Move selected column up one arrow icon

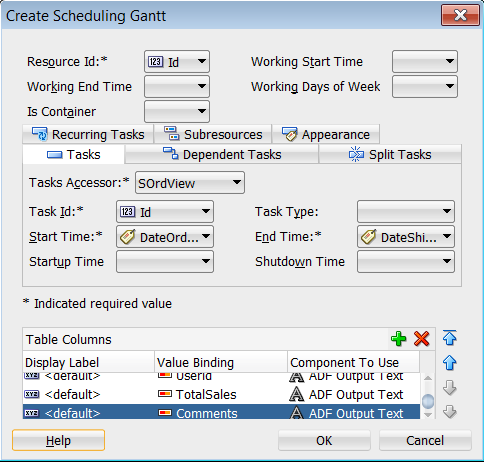pyautogui.click(x=450, y=363)
